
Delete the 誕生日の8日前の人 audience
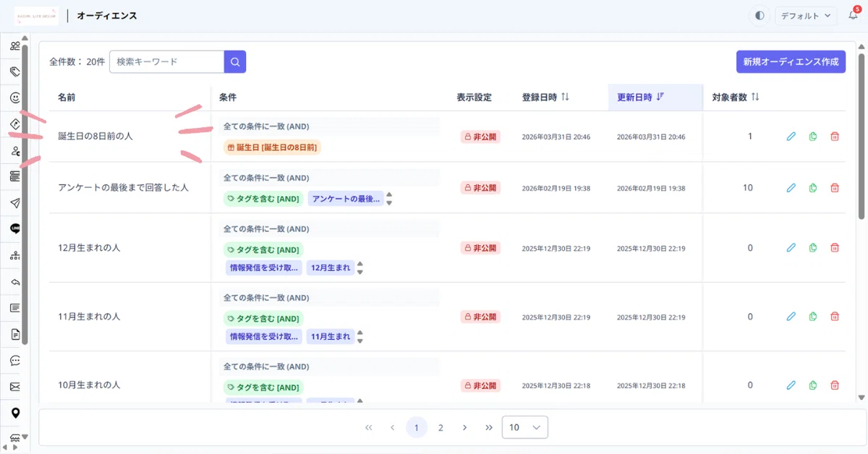coord(835,136)
